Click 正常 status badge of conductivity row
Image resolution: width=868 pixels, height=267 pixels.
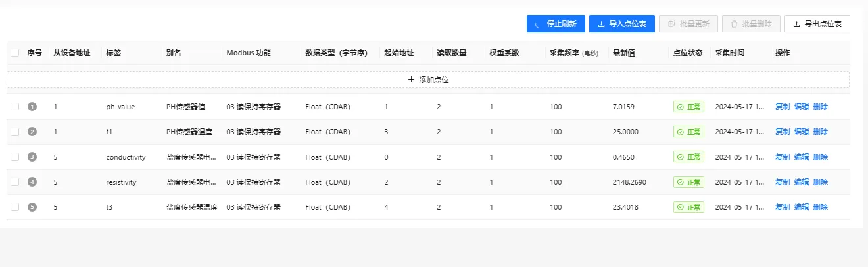coord(688,157)
